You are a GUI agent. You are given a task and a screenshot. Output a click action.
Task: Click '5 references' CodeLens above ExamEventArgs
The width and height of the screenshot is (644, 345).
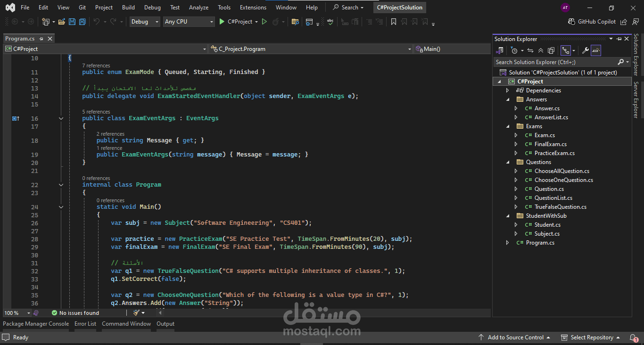click(x=96, y=112)
